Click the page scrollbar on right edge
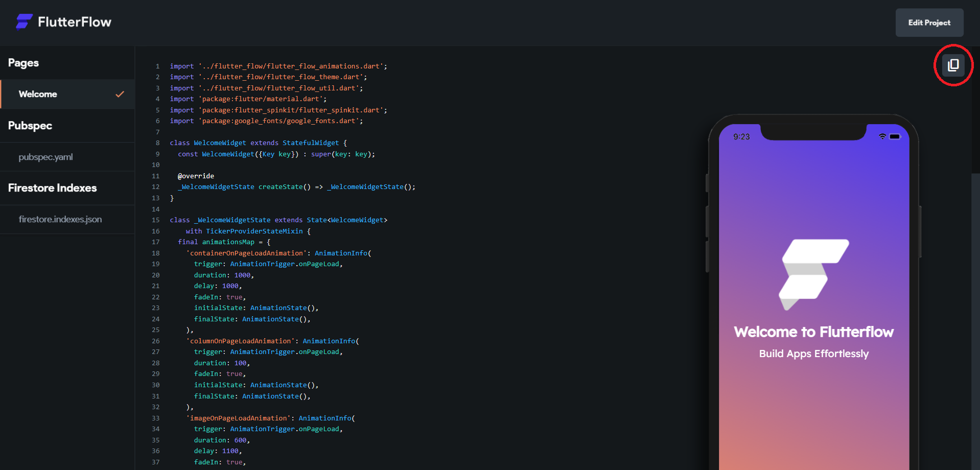The width and height of the screenshot is (980, 470). point(975,307)
